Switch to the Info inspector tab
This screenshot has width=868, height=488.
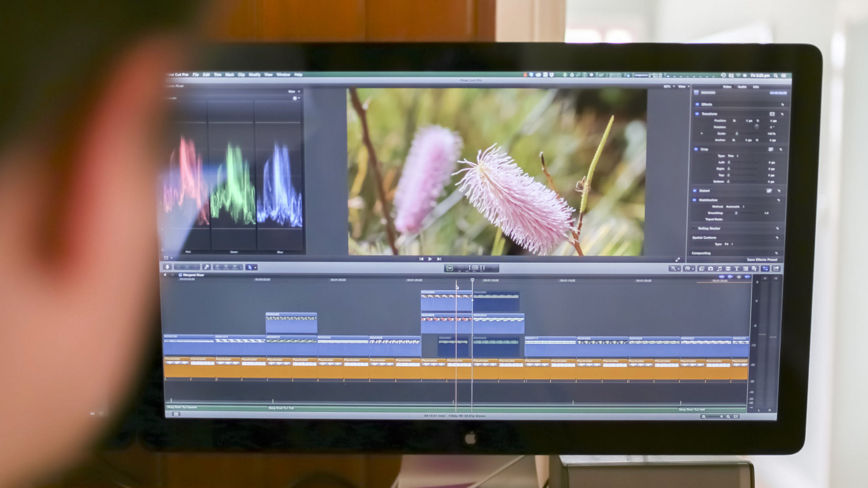pos(756,87)
